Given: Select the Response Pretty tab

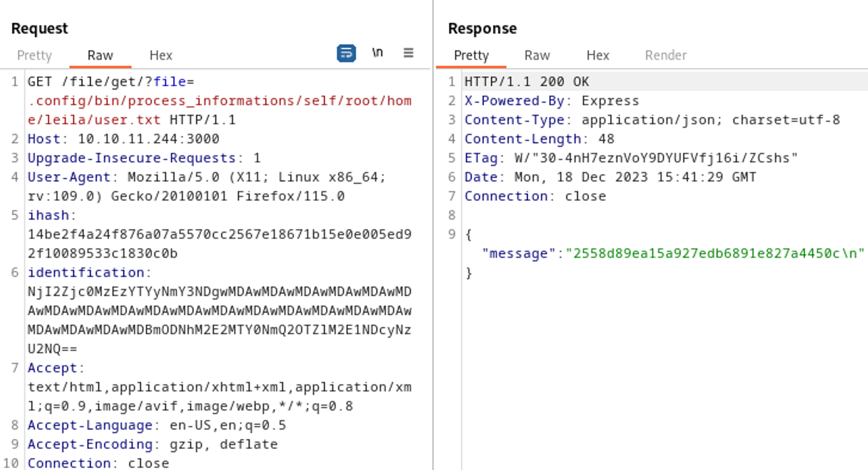Looking at the screenshot, I should [x=471, y=55].
